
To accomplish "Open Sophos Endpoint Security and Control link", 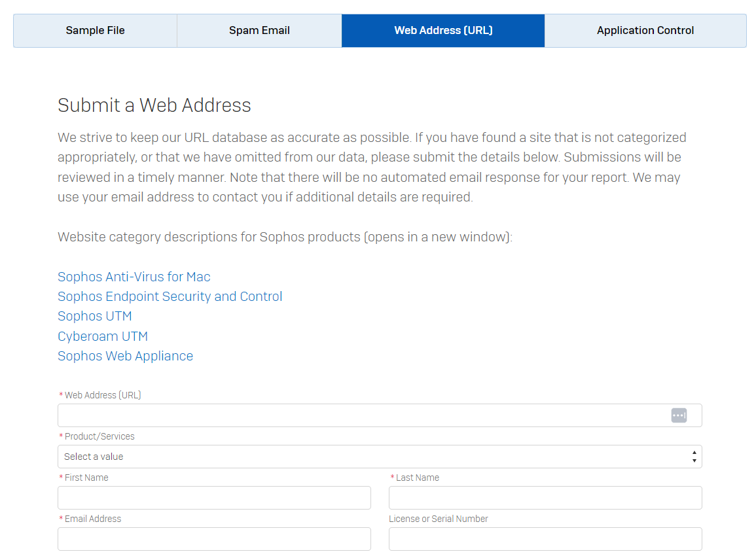I will [x=170, y=296].
